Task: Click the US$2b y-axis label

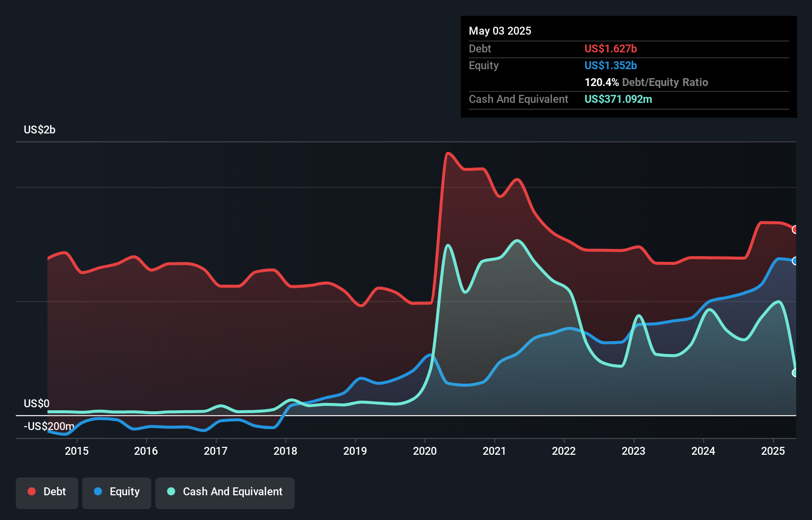Action: click(x=40, y=130)
